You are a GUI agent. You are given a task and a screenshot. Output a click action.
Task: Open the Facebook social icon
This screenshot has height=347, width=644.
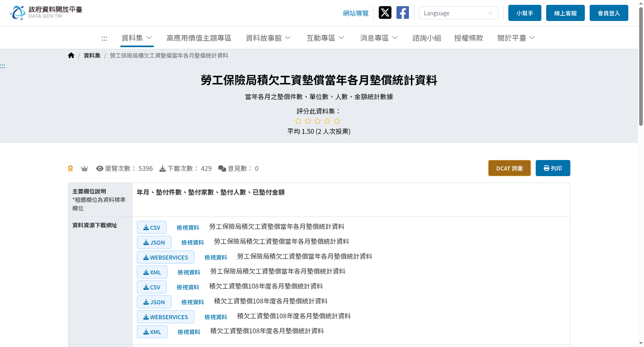pos(402,12)
